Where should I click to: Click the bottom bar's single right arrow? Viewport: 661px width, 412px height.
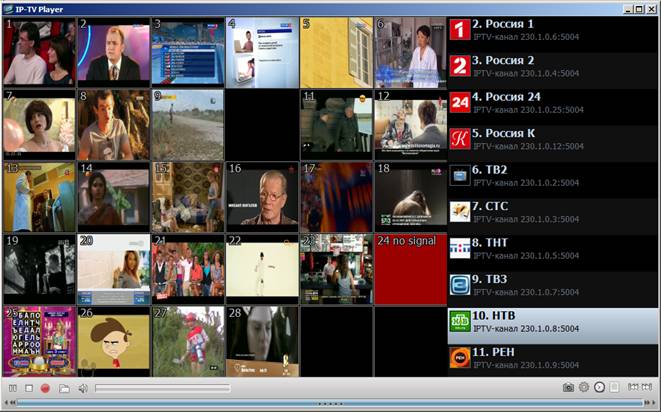[x=654, y=403]
